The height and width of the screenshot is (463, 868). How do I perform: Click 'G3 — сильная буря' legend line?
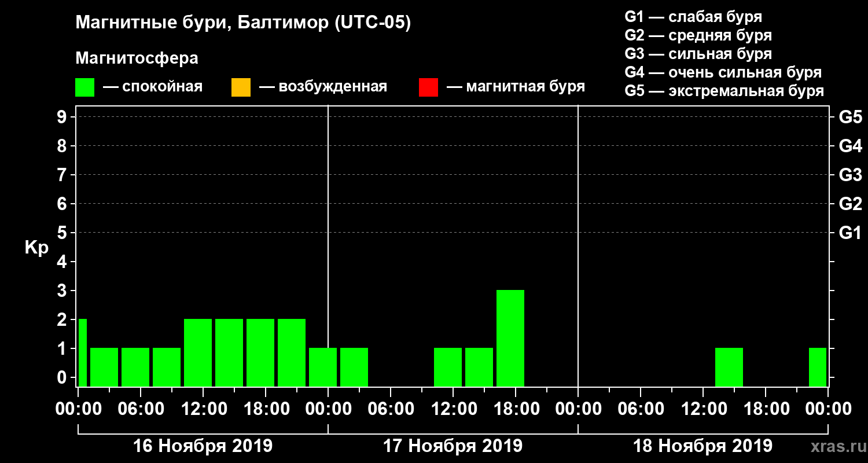coord(698,54)
